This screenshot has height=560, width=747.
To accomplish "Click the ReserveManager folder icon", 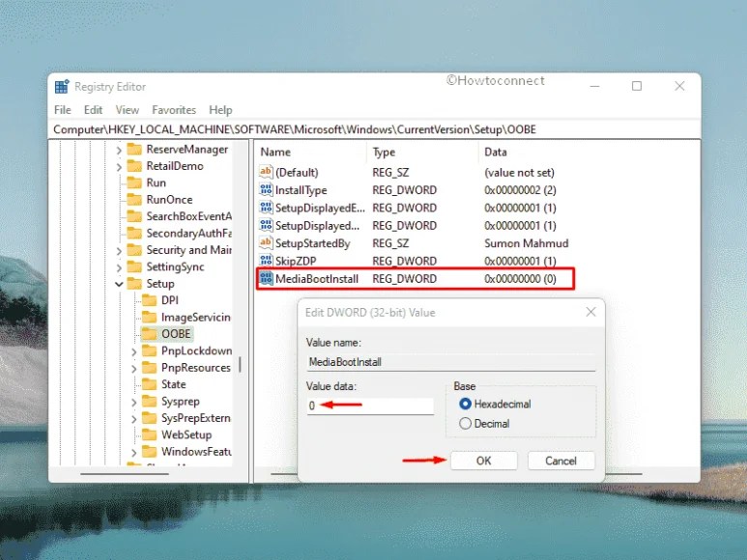I will click(134, 150).
